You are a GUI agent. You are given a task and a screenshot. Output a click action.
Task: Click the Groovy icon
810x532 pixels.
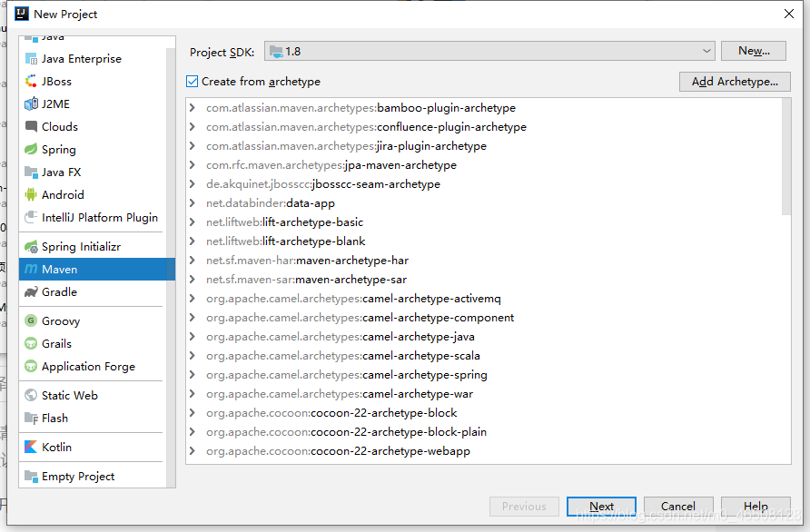point(31,320)
